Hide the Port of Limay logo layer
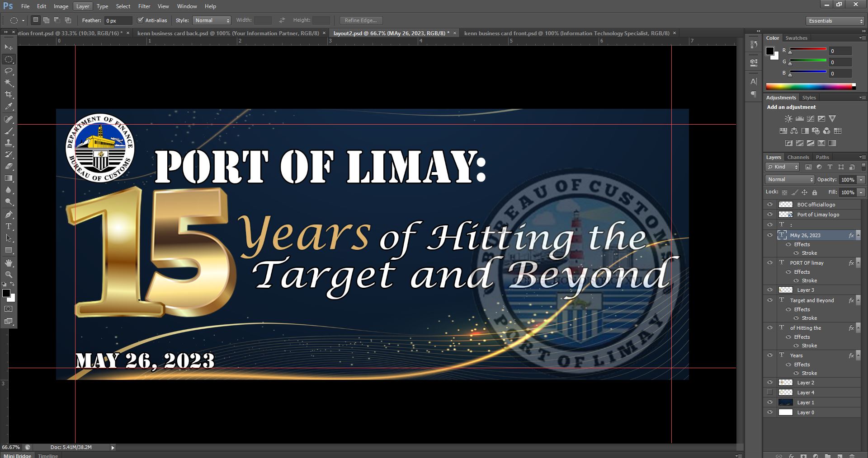This screenshot has width=868, height=458. (770, 215)
